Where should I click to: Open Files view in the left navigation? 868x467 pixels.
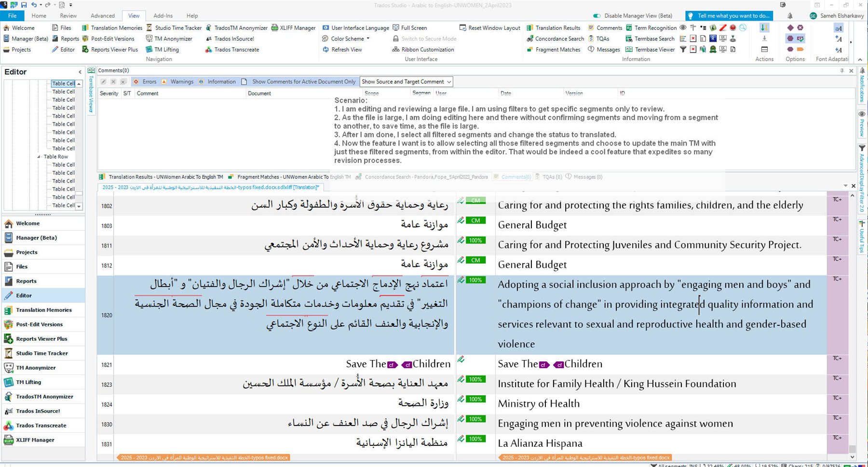pyautogui.click(x=43, y=267)
